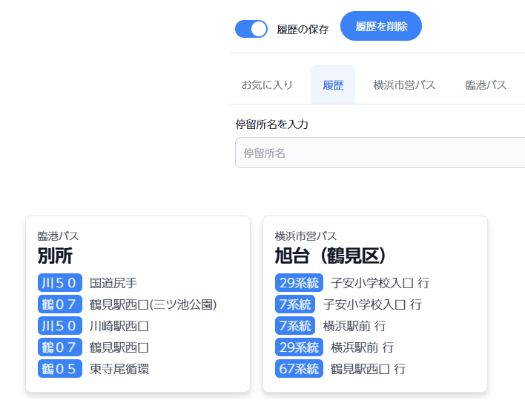Click the 停留所名を入力 label
This screenshot has width=525, height=420.
coord(271,124)
